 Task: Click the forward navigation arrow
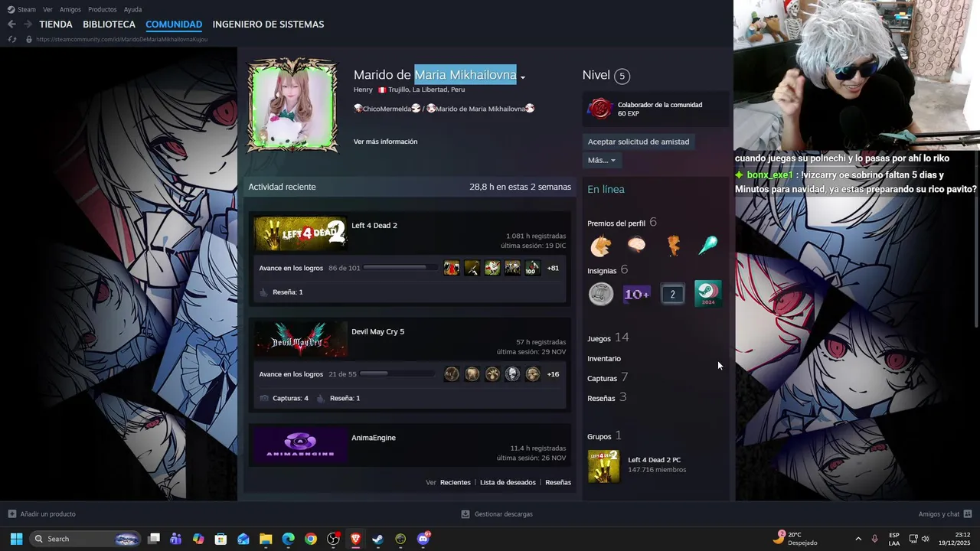point(28,24)
